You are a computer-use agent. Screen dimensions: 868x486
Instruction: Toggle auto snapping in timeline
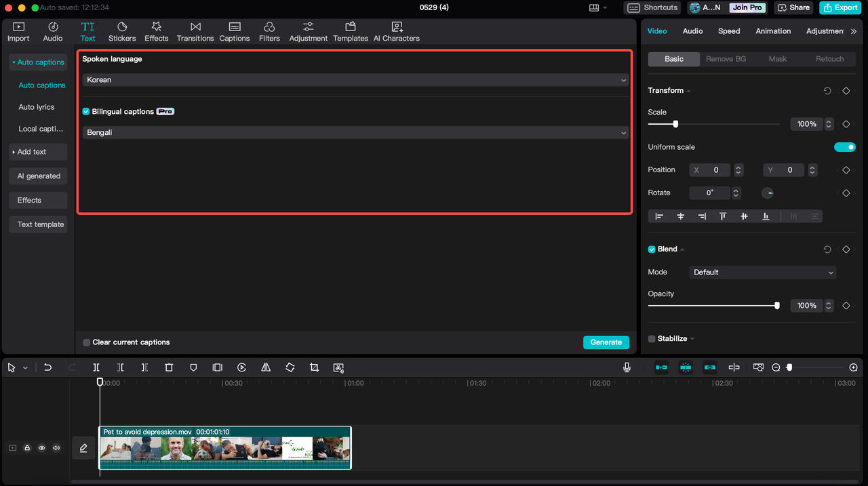686,367
